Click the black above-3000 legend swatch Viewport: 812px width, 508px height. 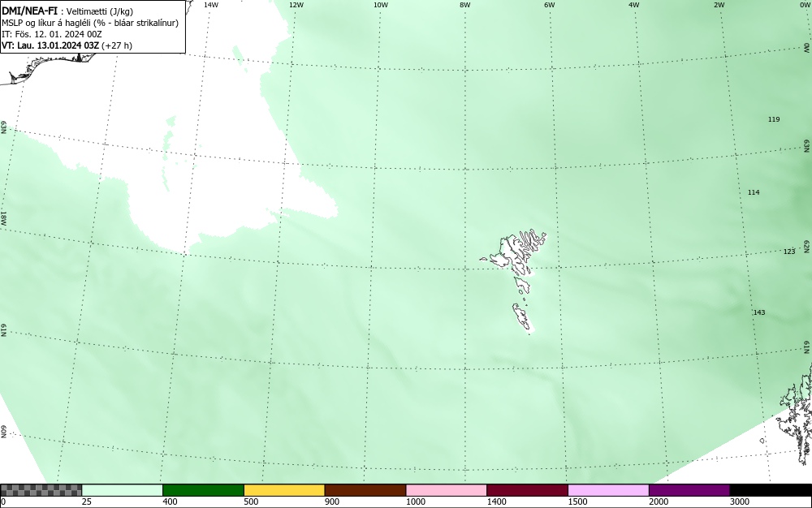pos(771,490)
